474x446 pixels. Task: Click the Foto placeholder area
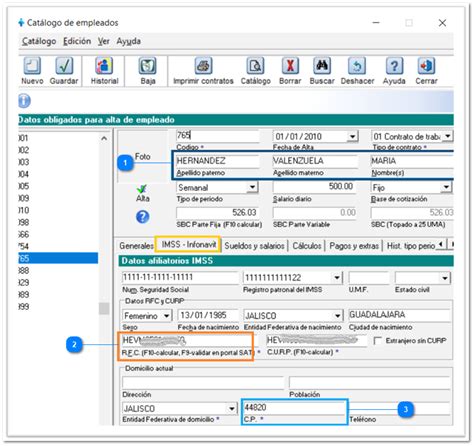click(143, 156)
